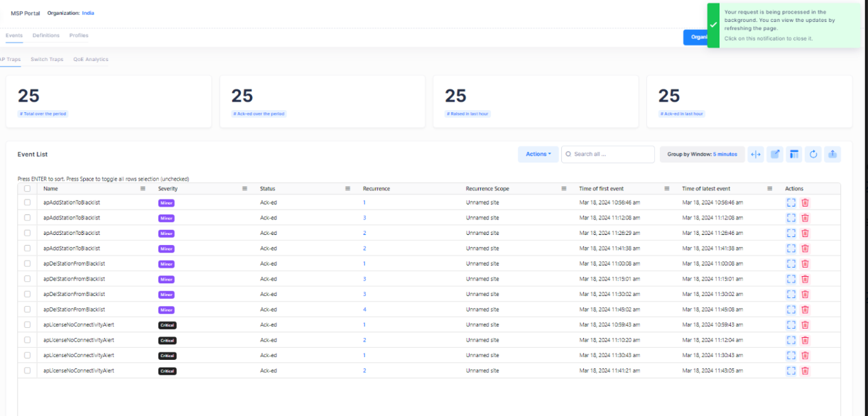Click recurrence count 4 link

[364, 310]
